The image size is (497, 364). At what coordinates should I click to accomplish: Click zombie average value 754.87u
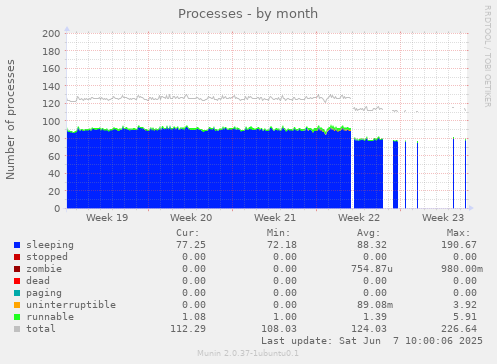[372, 269]
